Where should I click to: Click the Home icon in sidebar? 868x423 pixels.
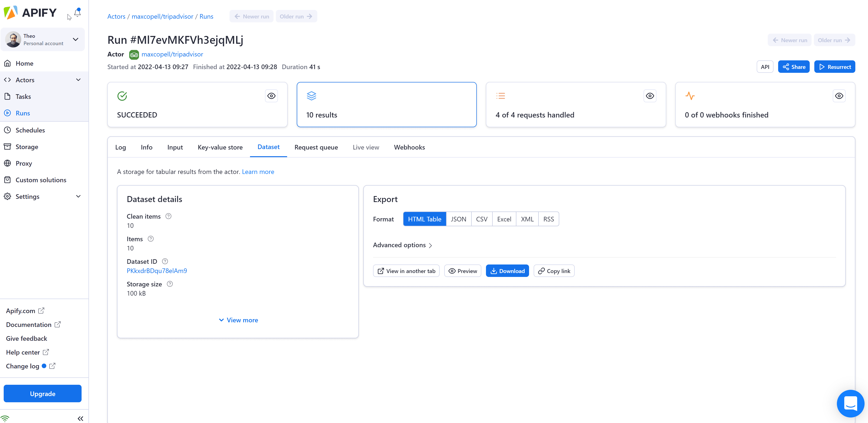click(x=7, y=63)
